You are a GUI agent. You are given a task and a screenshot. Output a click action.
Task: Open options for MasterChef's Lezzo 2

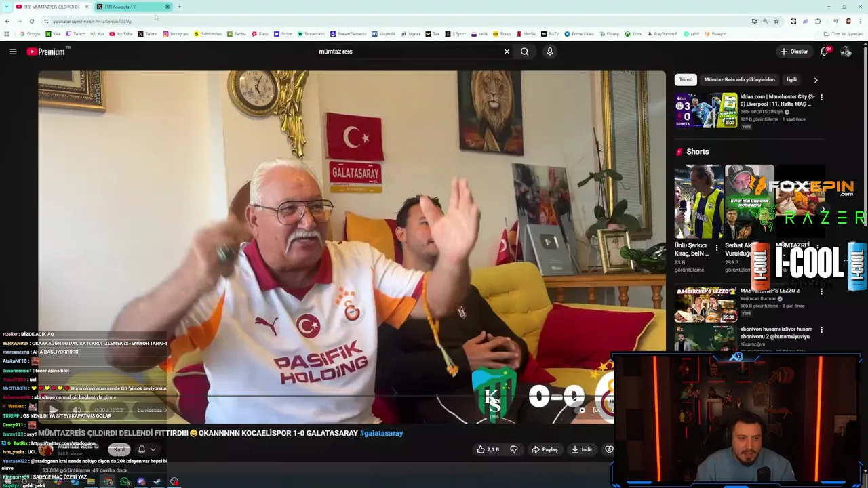(x=821, y=291)
